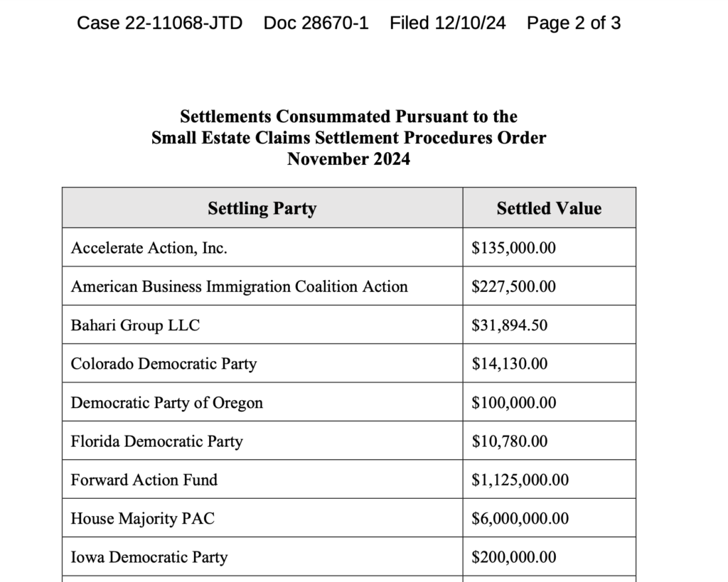Select the Forward Action Fund cell
This screenshot has height=582, width=728.
(x=144, y=480)
